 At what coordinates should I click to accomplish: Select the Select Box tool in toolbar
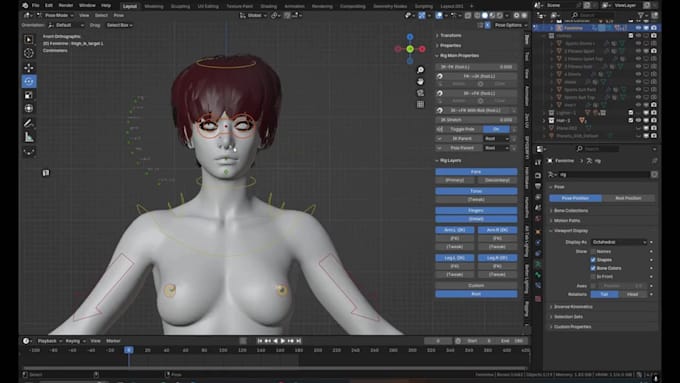click(29, 39)
